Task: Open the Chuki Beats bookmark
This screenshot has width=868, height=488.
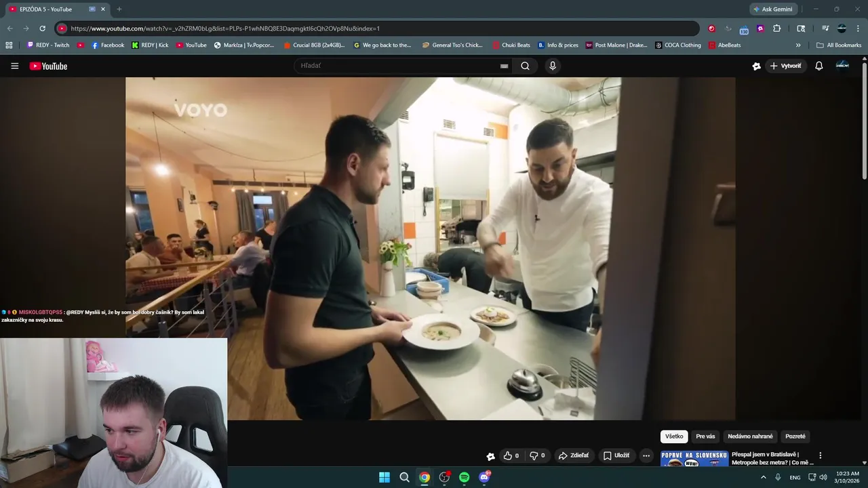Action: click(511, 45)
